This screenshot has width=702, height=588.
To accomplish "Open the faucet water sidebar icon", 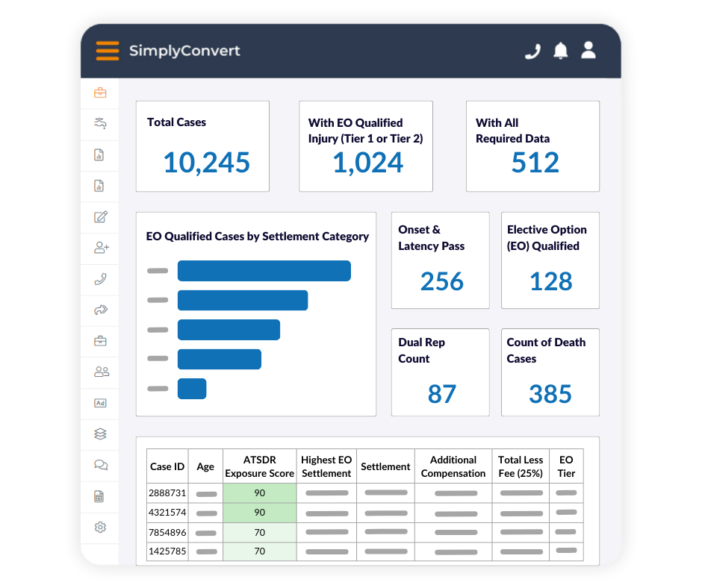I will tap(100, 123).
